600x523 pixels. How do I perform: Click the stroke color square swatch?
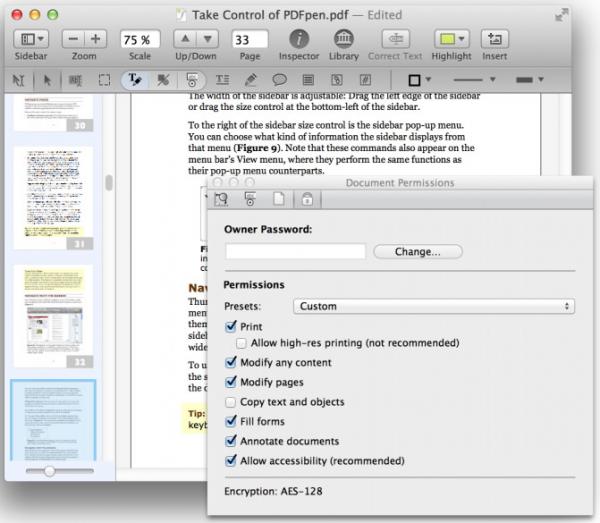coord(415,80)
